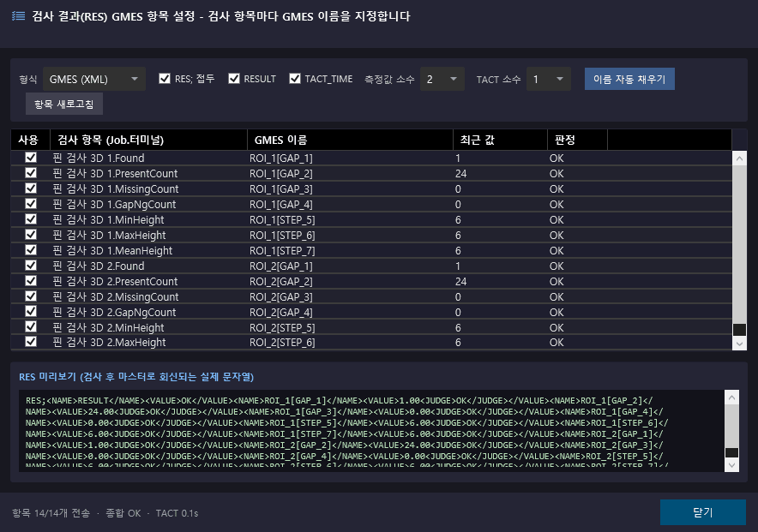Select the 핀 검사 3D 2.Found row

pyautogui.click(x=371, y=266)
